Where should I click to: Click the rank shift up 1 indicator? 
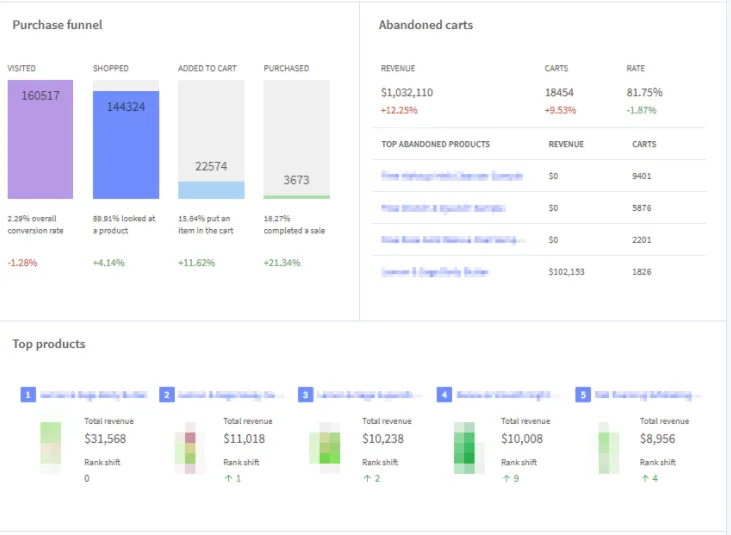tap(233, 478)
